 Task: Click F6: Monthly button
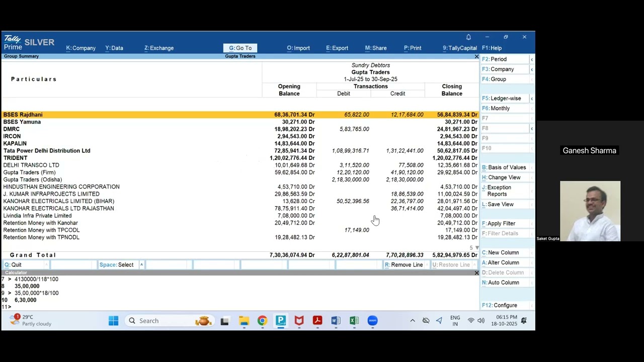504,109
